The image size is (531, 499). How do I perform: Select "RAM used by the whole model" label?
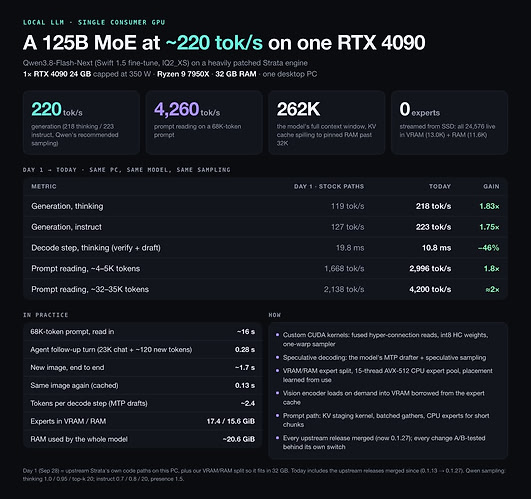pos(79,439)
